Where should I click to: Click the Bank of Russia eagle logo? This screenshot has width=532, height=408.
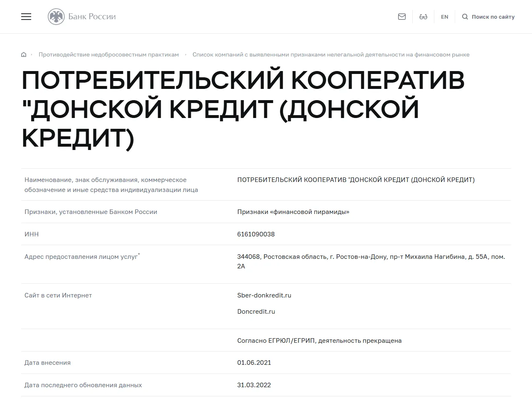click(56, 17)
